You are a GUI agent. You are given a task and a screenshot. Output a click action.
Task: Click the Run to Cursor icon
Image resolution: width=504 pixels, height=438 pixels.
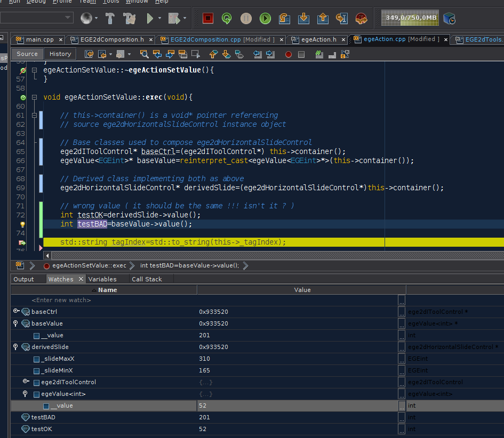tap(342, 18)
